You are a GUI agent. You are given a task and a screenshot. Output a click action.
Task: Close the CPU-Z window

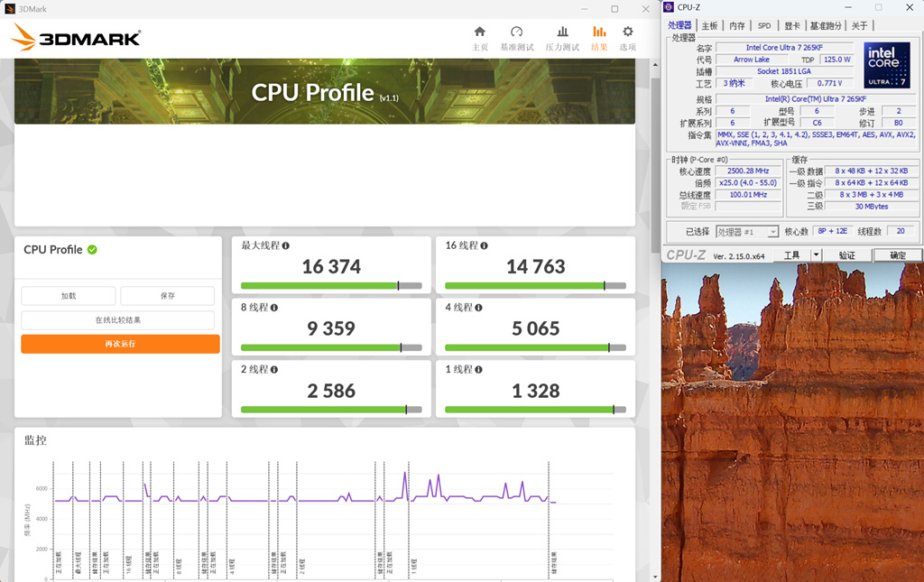pyautogui.click(x=910, y=7)
